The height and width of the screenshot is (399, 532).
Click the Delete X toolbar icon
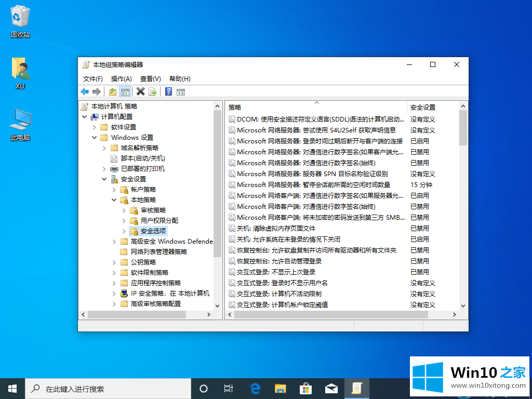pos(140,91)
